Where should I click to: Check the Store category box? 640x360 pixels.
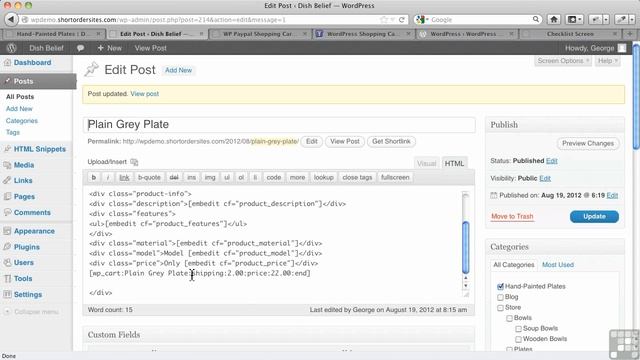500,308
